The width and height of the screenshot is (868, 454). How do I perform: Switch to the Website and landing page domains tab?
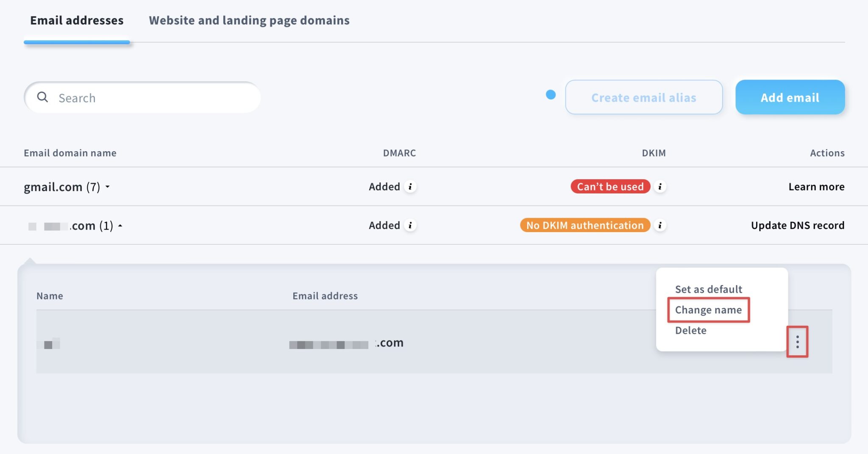249,20
